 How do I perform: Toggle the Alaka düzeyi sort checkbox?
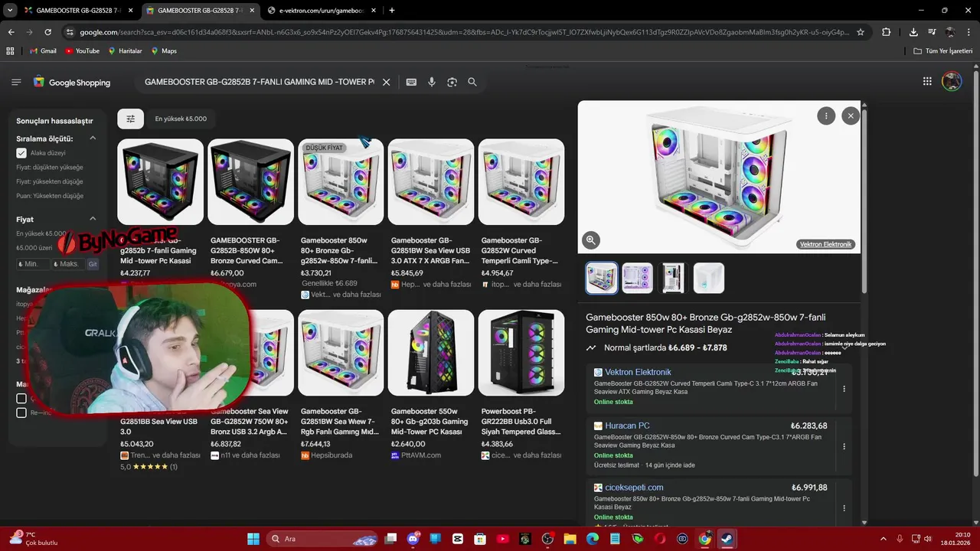click(21, 153)
